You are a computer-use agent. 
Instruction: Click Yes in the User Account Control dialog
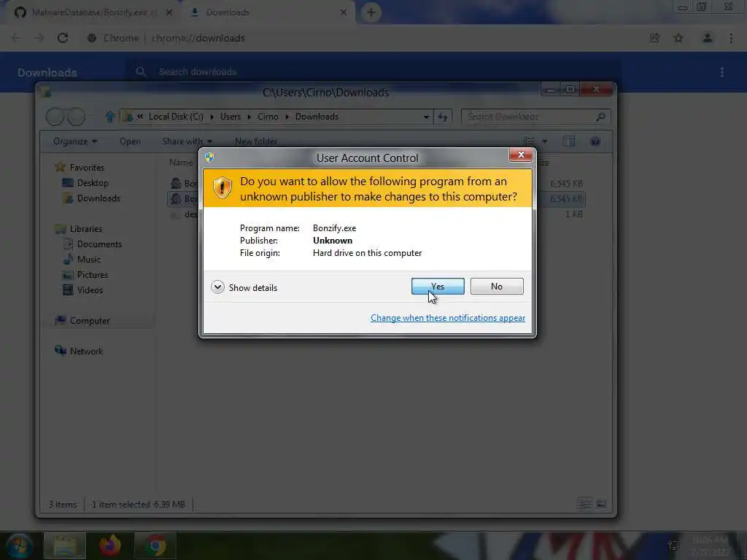438,286
